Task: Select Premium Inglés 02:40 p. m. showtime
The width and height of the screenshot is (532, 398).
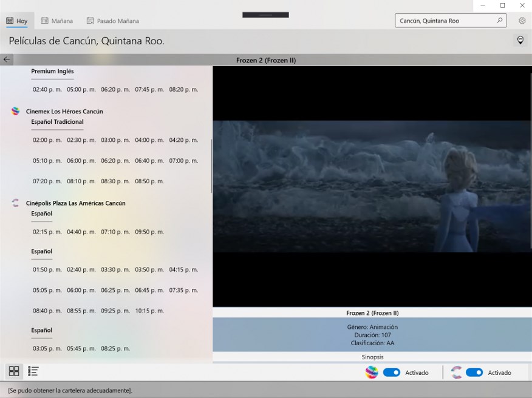Action: 47,90
